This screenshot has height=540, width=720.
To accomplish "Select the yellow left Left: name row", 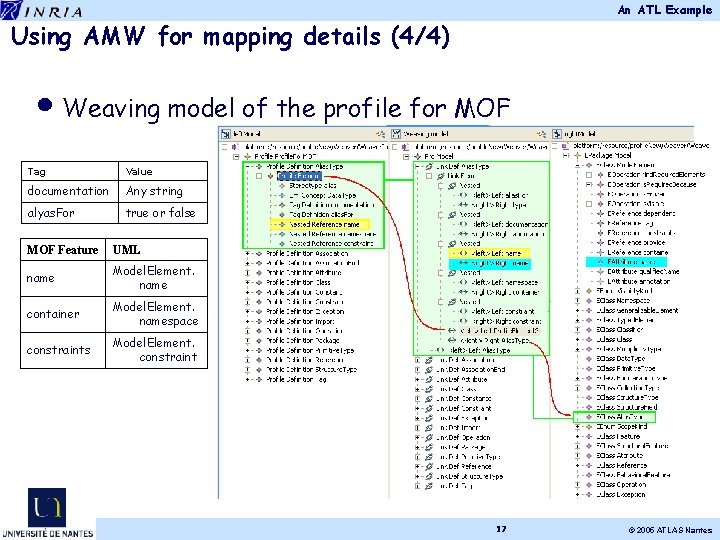I will pyautogui.click(x=489, y=253).
